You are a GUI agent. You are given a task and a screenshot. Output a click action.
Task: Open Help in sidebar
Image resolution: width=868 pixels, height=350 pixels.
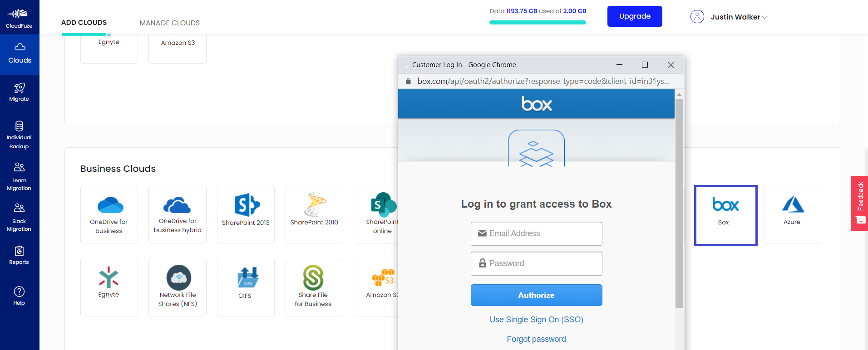[19, 296]
